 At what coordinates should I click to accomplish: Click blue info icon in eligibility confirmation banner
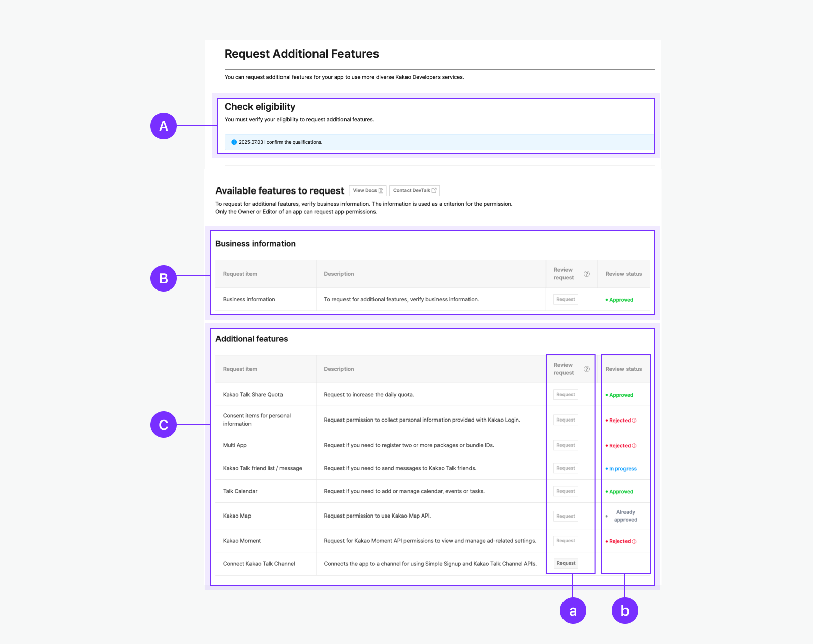(x=234, y=142)
